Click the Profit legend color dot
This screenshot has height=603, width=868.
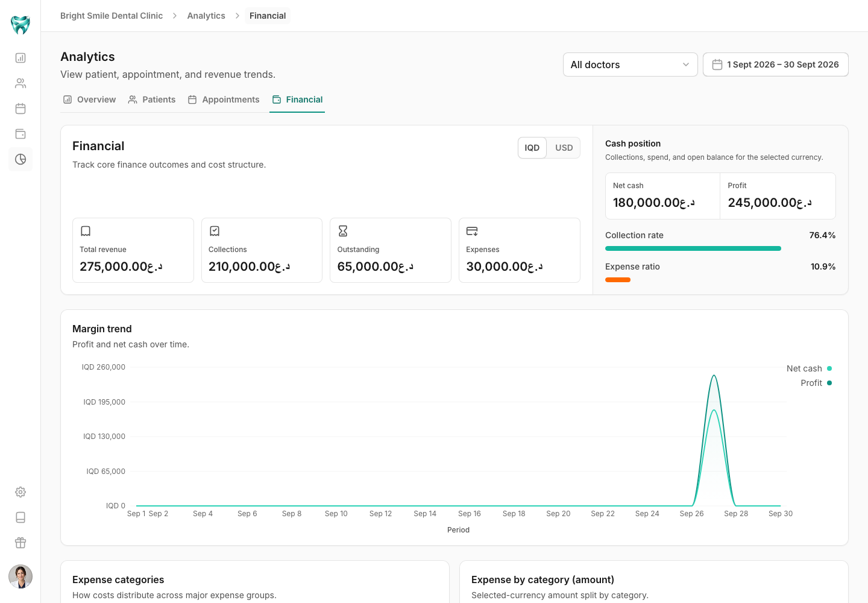pos(829,383)
